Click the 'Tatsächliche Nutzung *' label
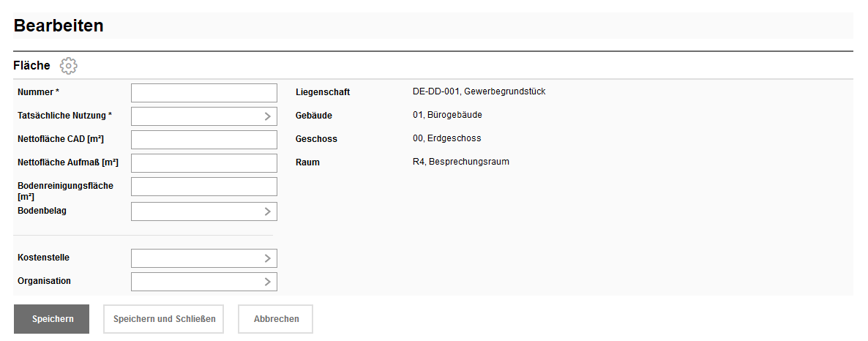The image size is (868, 341). click(64, 115)
